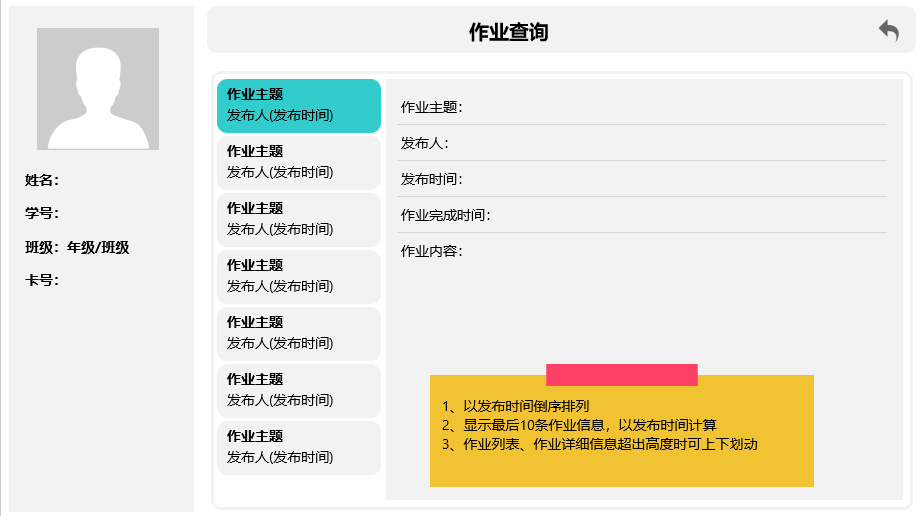Select the second 作业主题 item in list

pyautogui.click(x=299, y=162)
